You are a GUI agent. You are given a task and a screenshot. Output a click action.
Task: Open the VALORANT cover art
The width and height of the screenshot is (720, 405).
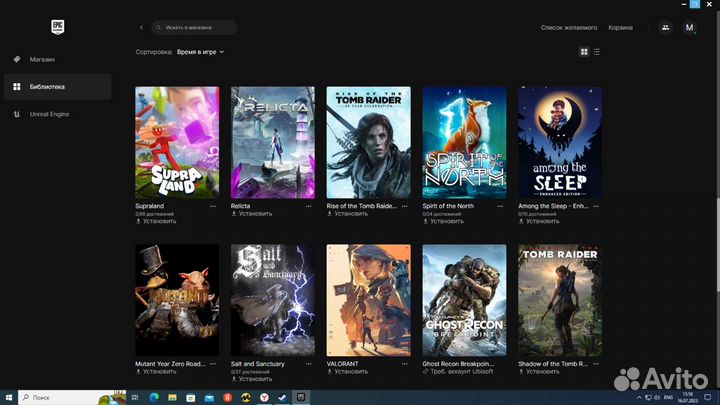(369, 300)
